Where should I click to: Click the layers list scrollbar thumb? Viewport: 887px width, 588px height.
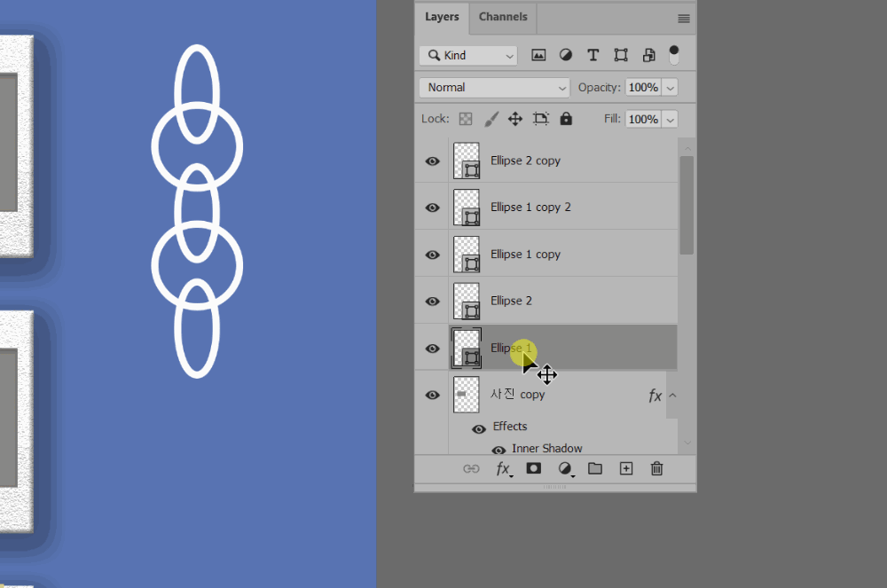coord(687,205)
